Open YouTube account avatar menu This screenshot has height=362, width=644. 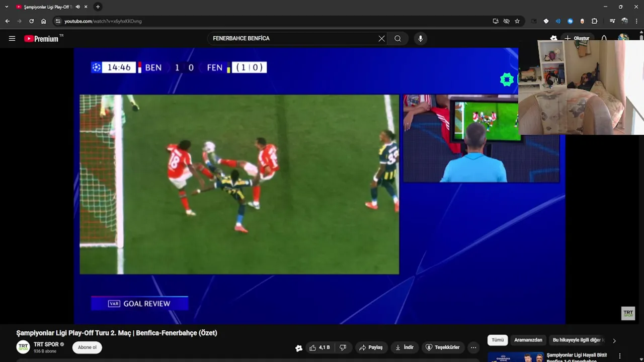623,38
